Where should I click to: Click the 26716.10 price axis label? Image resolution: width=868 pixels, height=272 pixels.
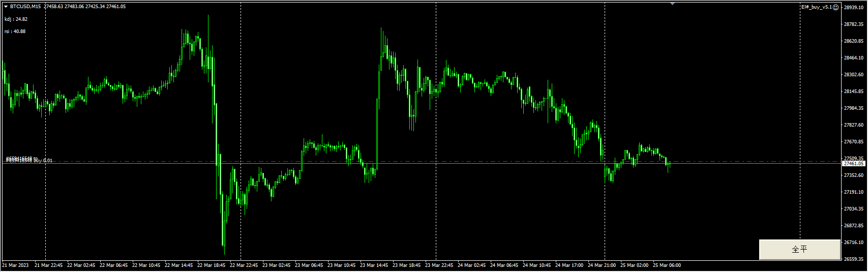(x=854, y=242)
